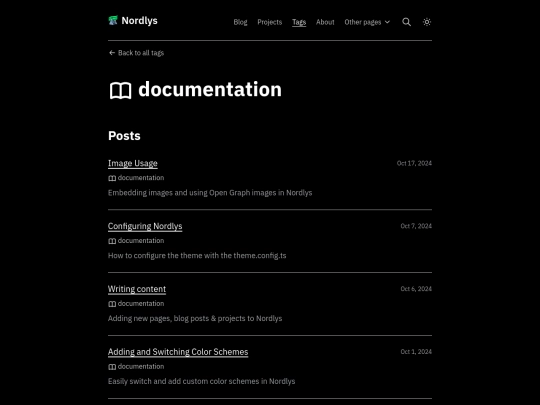Viewport: 540px width, 405px height.
Task: Expand the Other pages dropdown chevron
Action: point(387,22)
